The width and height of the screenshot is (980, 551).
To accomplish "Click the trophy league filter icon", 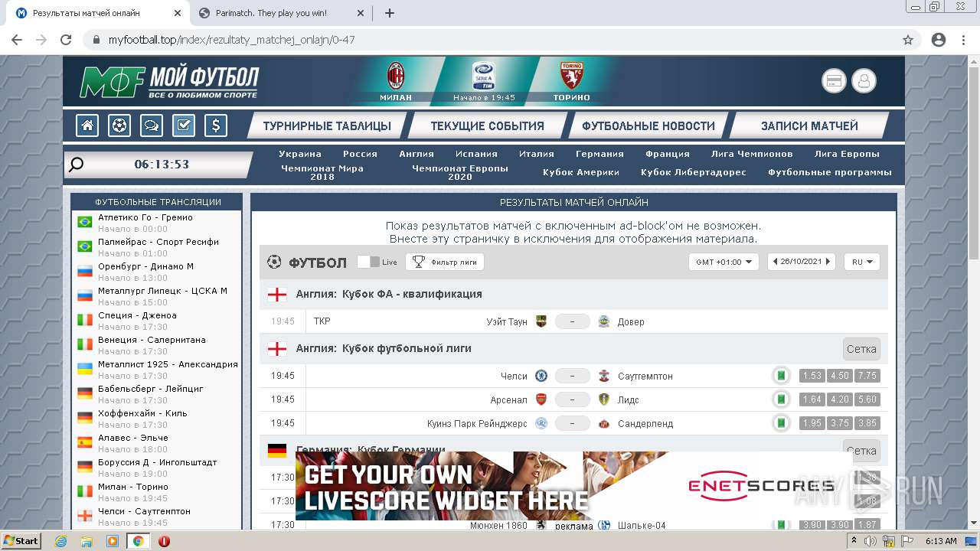I will coord(419,262).
